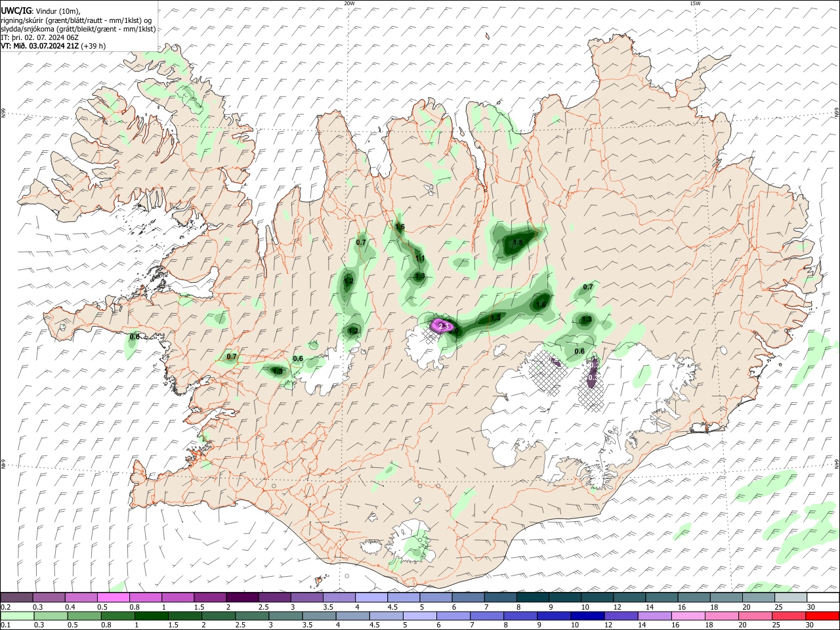Click the '0.6' value on the Snæfellsnes peninsula
Image resolution: width=840 pixels, height=630 pixels.
click(x=135, y=337)
